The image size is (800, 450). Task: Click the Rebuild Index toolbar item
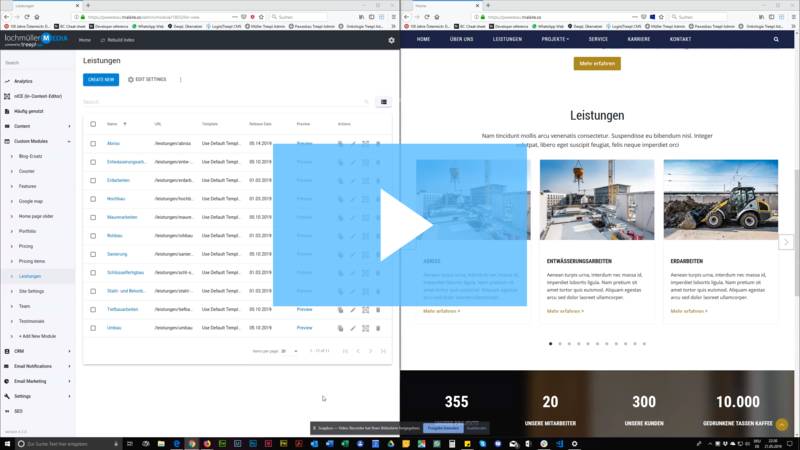120,40
